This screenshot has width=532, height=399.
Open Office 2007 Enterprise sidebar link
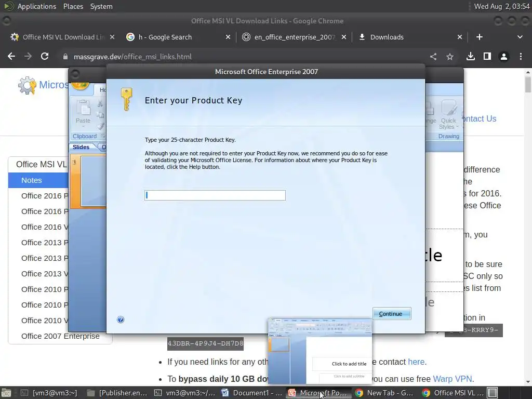pos(60,336)
